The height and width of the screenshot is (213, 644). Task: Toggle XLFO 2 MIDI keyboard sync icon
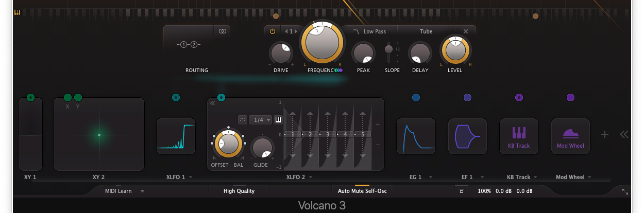pos(278,120)
